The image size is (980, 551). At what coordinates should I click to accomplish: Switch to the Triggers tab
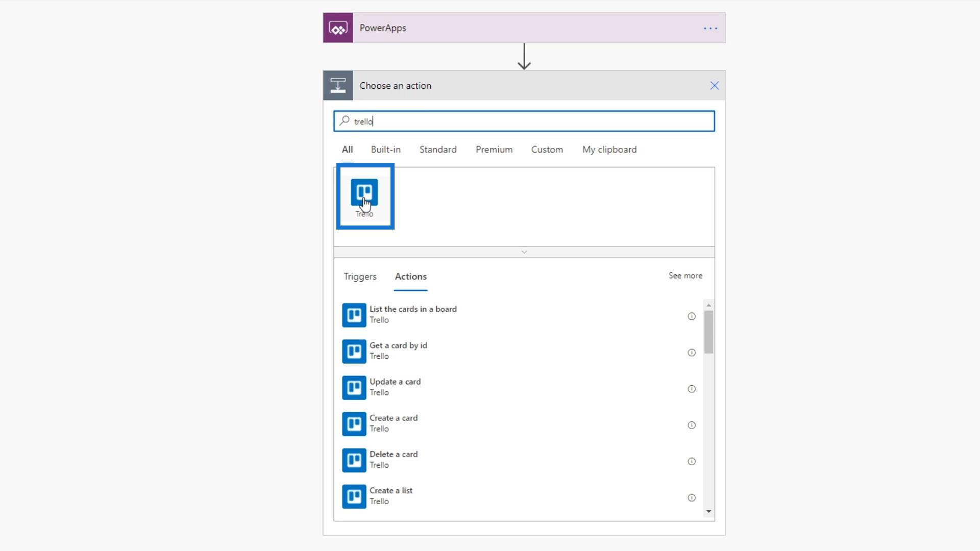[360, 277]
